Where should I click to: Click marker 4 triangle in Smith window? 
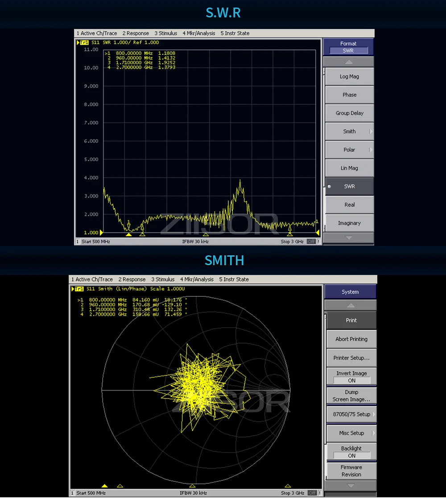[x=288, y=486]
